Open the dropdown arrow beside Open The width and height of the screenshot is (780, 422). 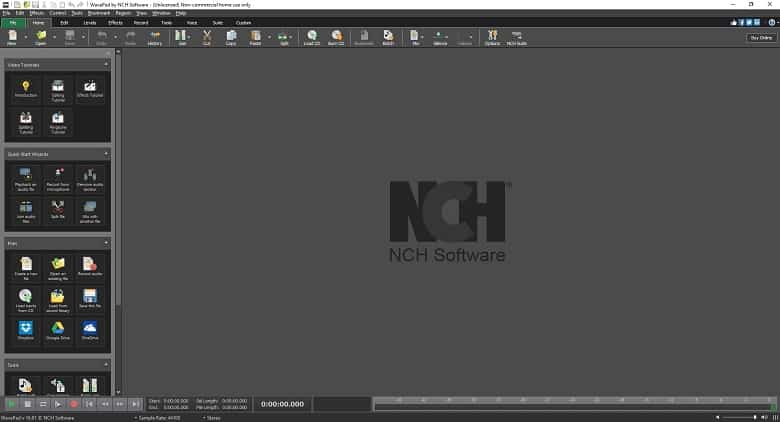[54, 37]
